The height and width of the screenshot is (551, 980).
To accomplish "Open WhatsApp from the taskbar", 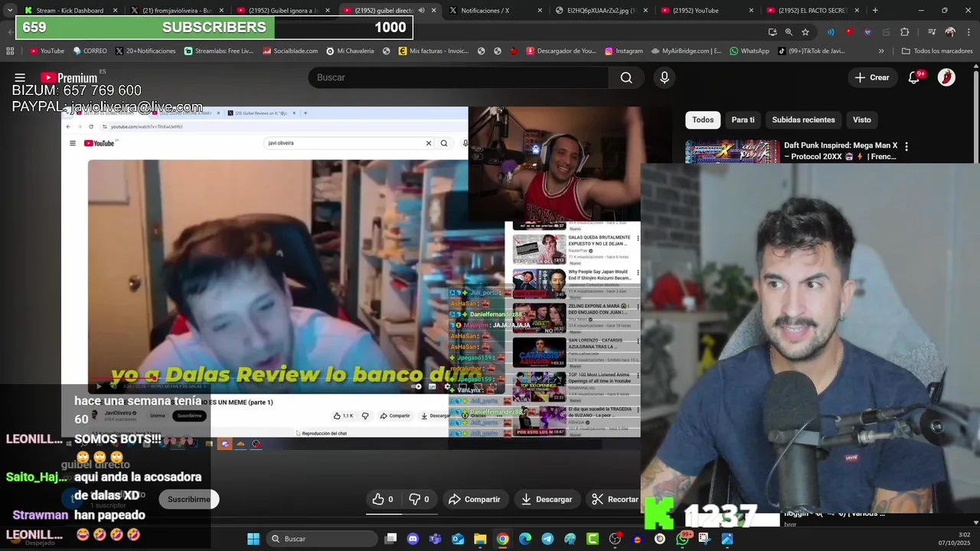I will 682,539.
